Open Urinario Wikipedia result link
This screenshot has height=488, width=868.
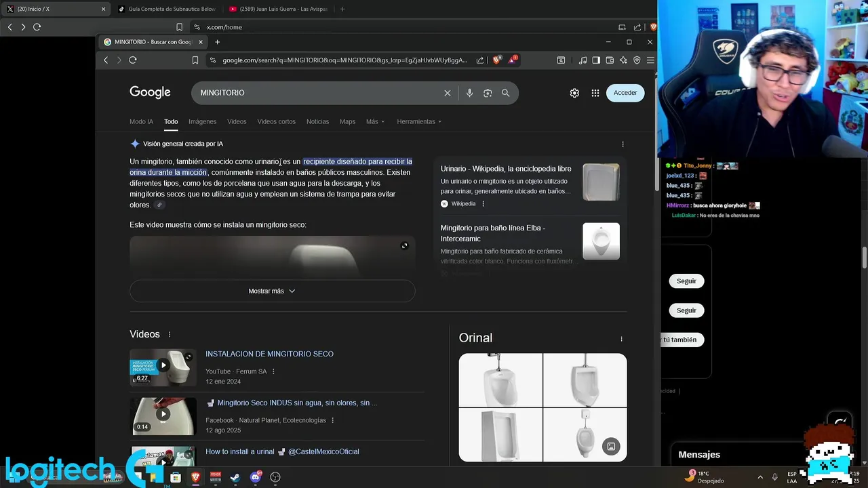pos(506,169)
